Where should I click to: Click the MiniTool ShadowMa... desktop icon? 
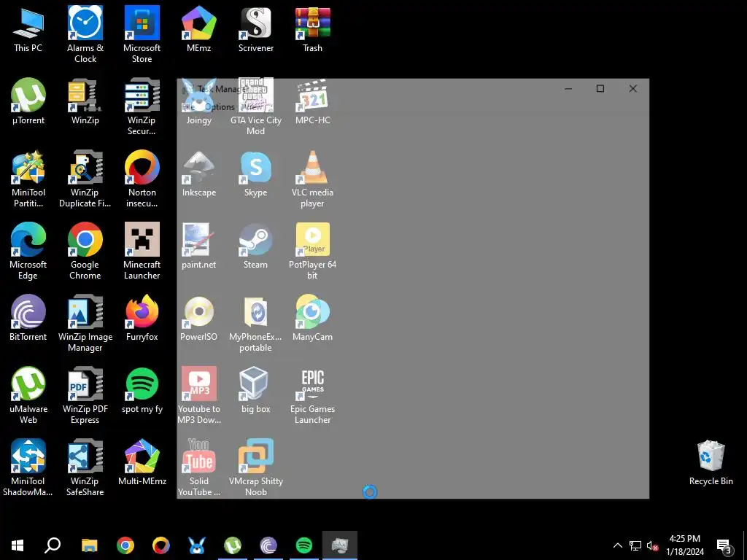(x=28, y=467)
